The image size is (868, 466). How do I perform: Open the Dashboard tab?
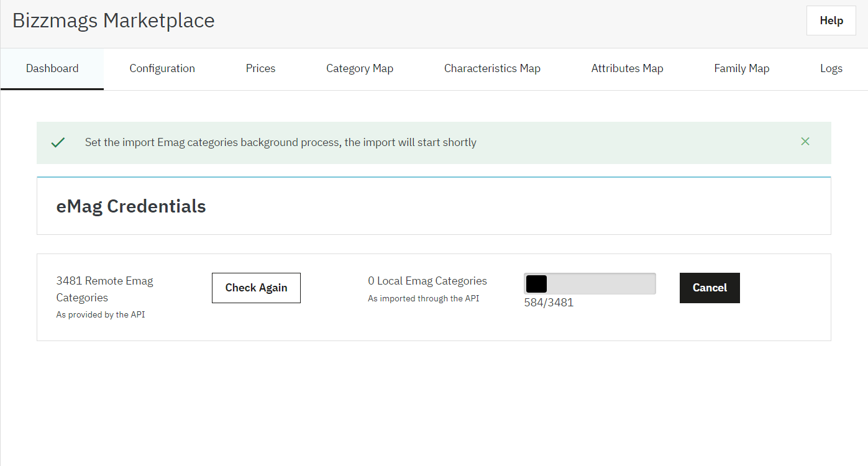pos(52,69)
